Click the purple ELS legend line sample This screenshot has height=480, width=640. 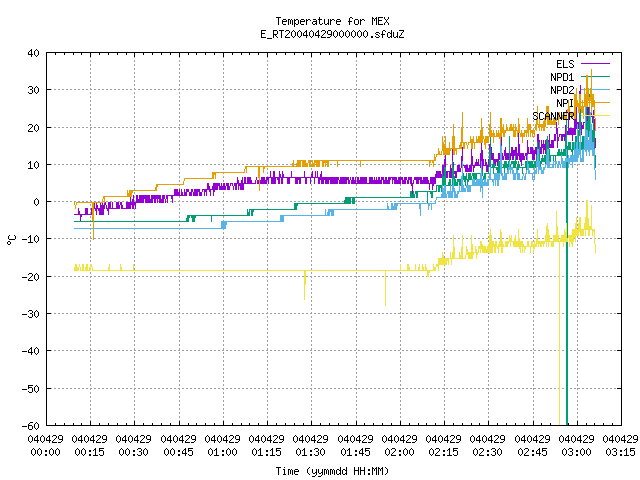point(595,64)
